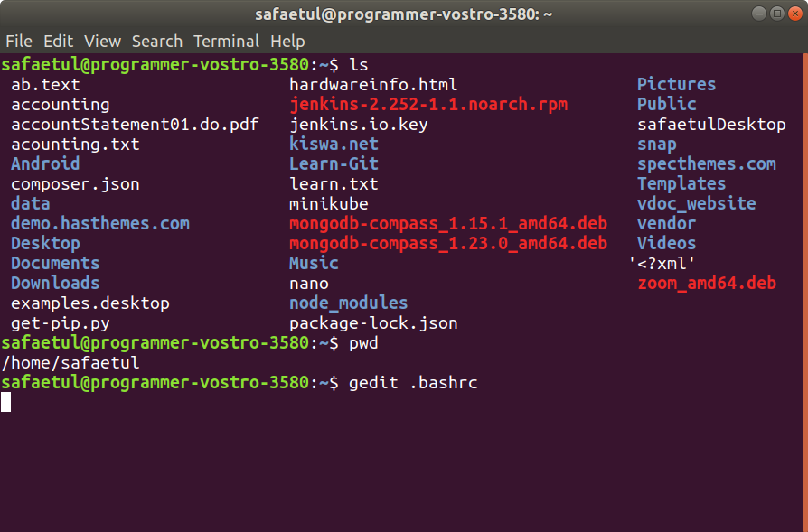Click the orange minimize button
808x532 pixels.
point(759,14)
